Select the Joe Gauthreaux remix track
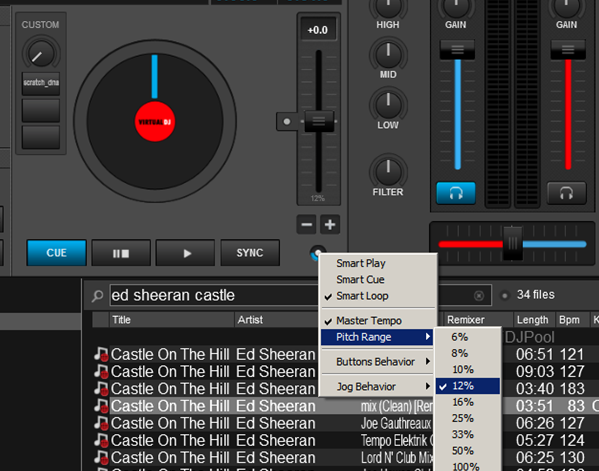The height and width of the screenshot is (471, 599). click(x=346, y=423)
